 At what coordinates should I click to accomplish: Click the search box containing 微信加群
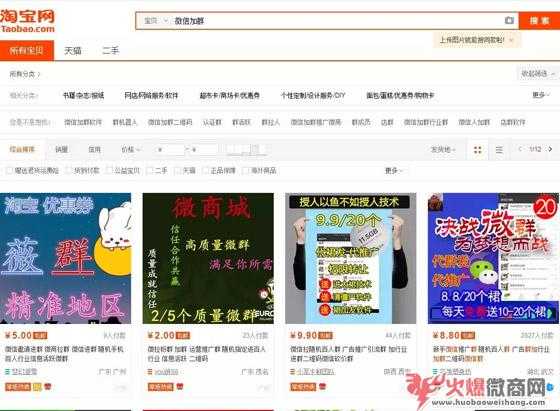tap(327, 21)
